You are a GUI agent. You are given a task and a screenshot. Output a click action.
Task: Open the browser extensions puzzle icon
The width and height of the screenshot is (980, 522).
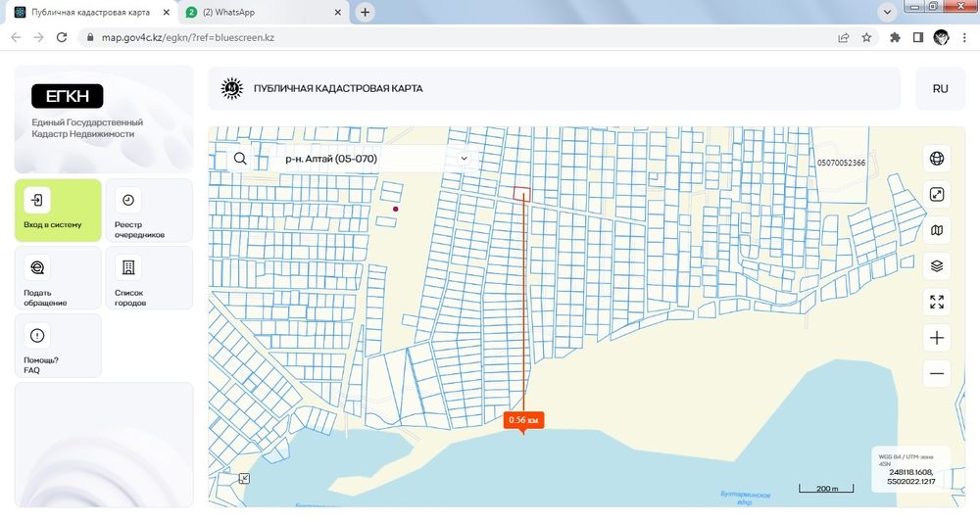tap(895, 37)
